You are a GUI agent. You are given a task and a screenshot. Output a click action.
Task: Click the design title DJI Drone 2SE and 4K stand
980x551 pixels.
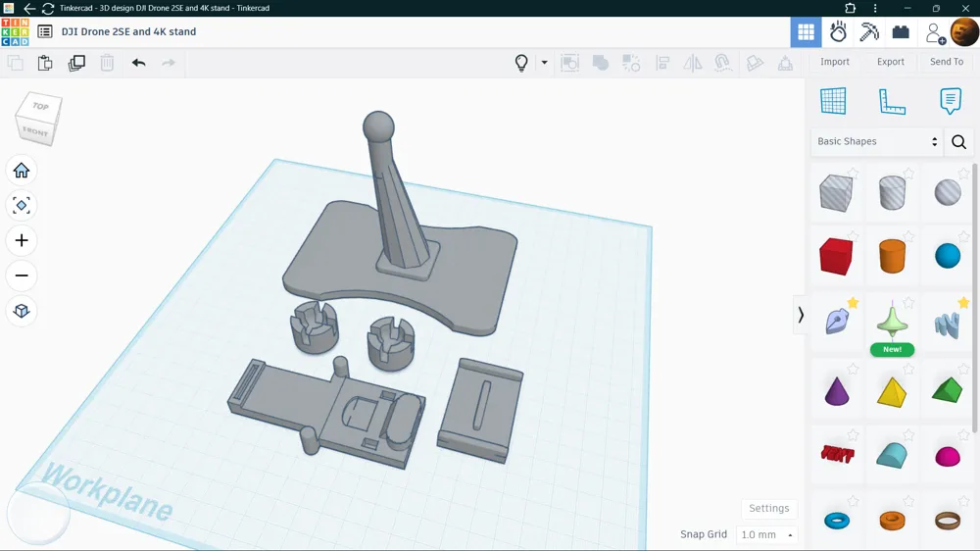coord(128,32)
